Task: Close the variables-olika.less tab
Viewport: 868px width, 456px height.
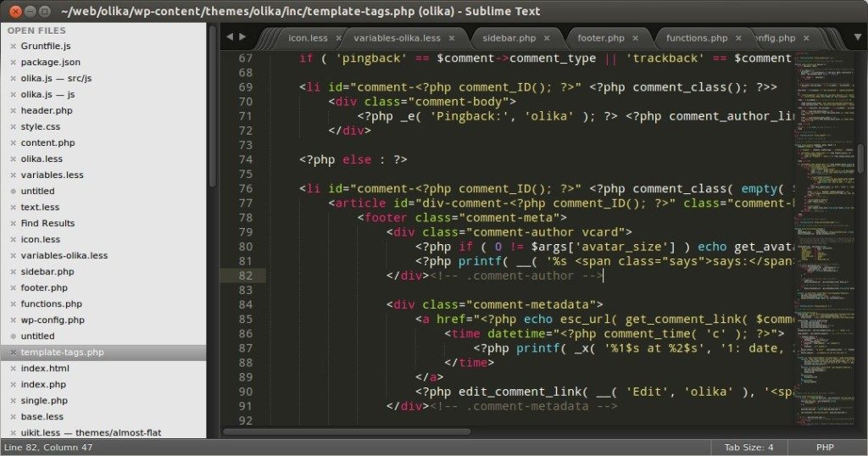Action: point(452,38)
